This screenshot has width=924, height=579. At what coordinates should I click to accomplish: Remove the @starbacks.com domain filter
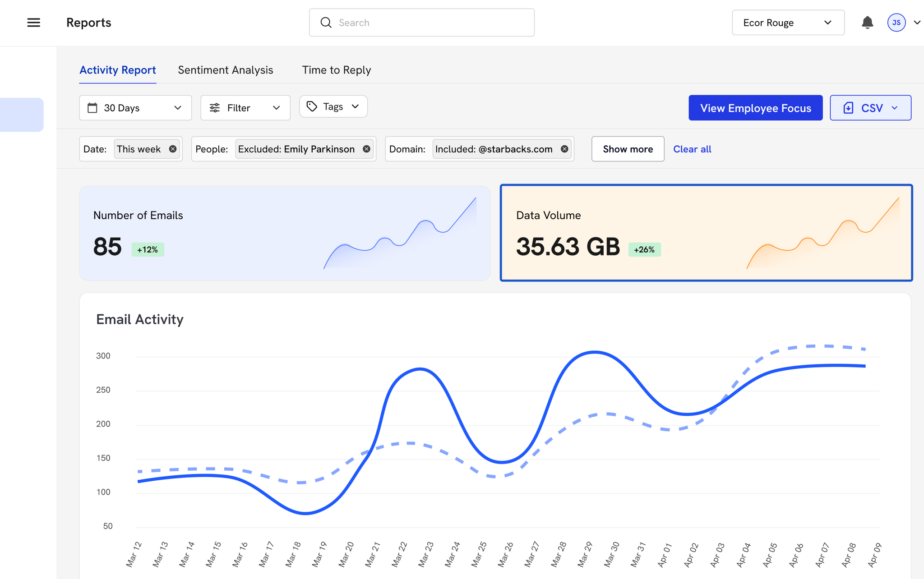(564, 149)
